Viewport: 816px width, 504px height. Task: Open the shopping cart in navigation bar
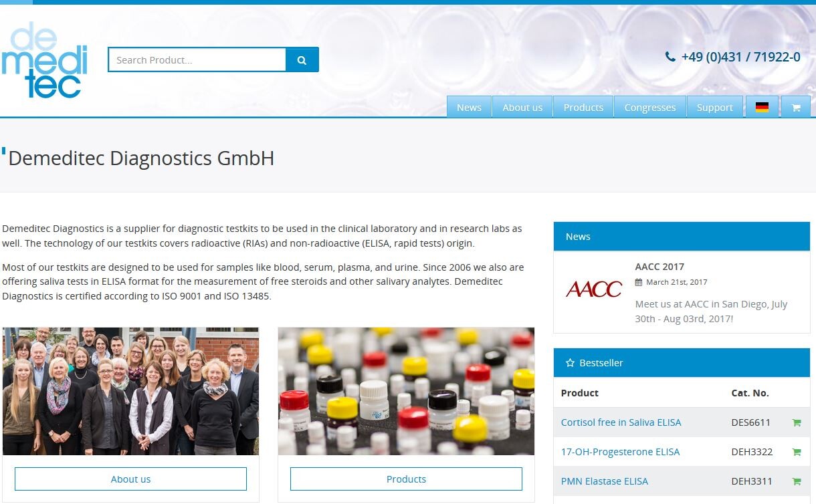(795, 108)
